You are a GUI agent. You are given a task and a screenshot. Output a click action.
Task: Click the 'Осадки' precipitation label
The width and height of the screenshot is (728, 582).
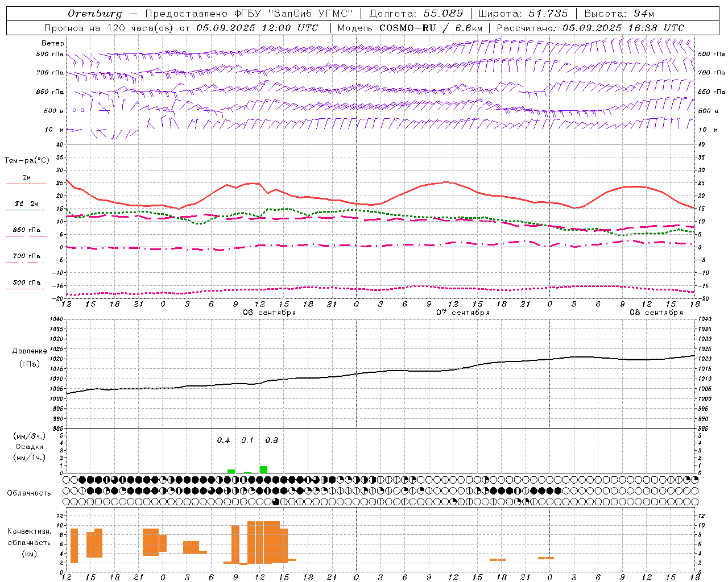[x=29, y=447]
